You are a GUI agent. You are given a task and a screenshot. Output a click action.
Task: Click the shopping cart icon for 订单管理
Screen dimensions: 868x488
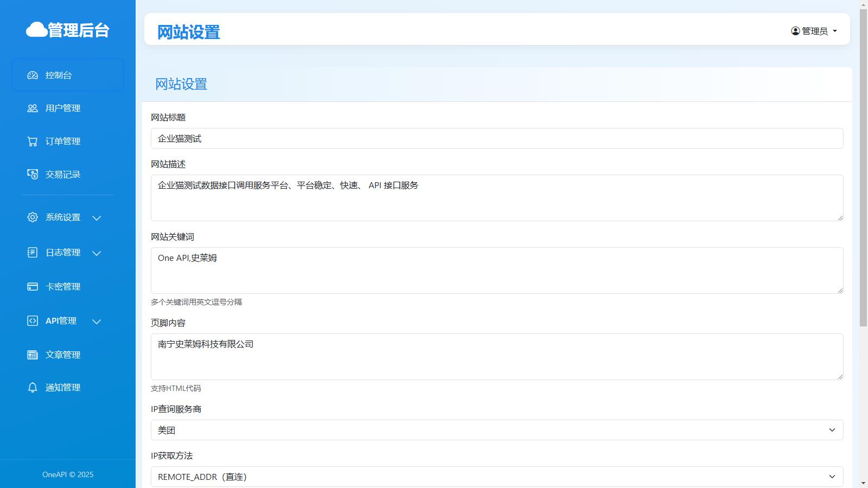(33, 142)
